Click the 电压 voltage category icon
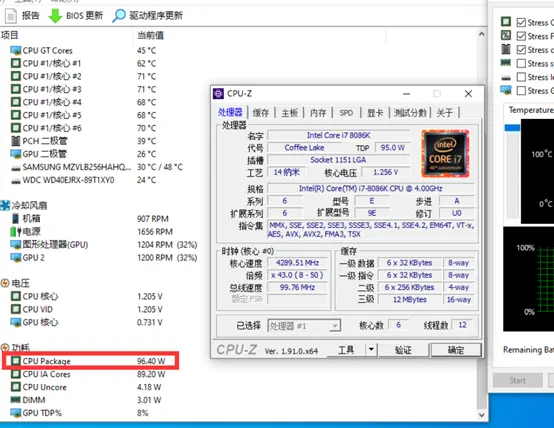Screen dimensions: 554x428 tap(5, 283)
